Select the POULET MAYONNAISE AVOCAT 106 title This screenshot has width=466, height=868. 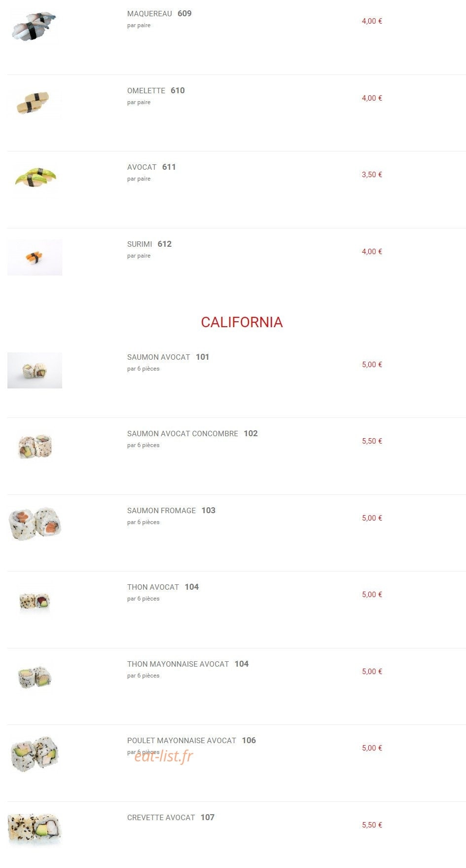(191, 741)
